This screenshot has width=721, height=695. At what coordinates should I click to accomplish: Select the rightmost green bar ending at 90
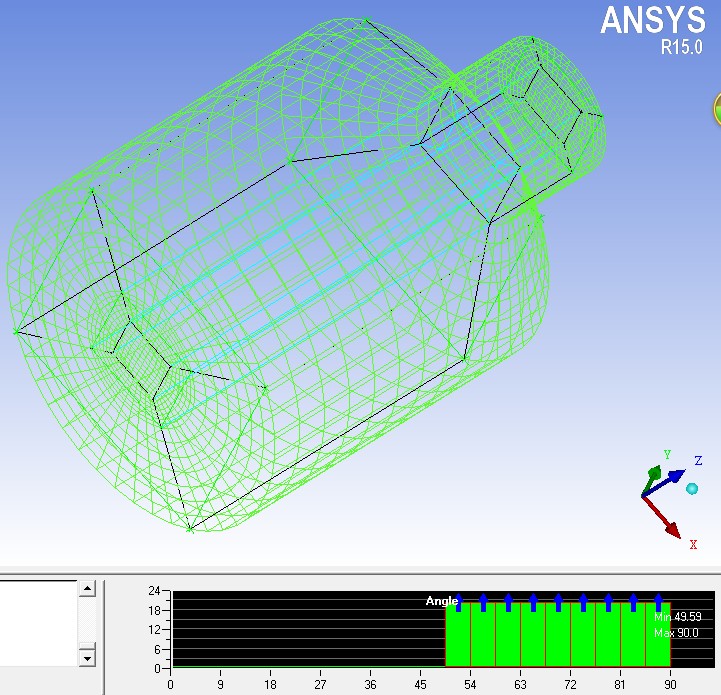pyautogui.click(x=657, y=638)
